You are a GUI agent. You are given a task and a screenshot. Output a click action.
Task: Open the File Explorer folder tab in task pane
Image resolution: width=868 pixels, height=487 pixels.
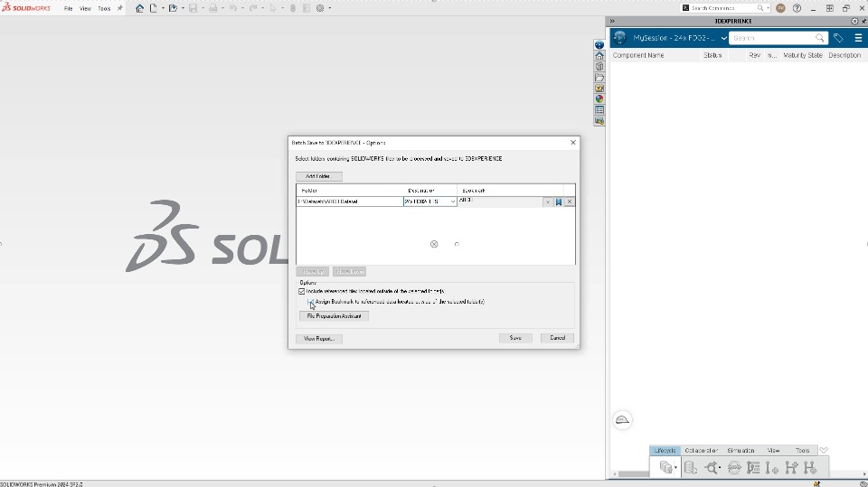coord(599,78)
